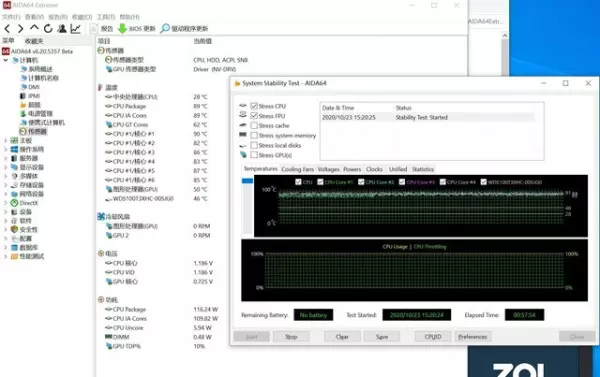
Task: Toggle the CPU graph legend checkbox
Action: tap(298, 182)
